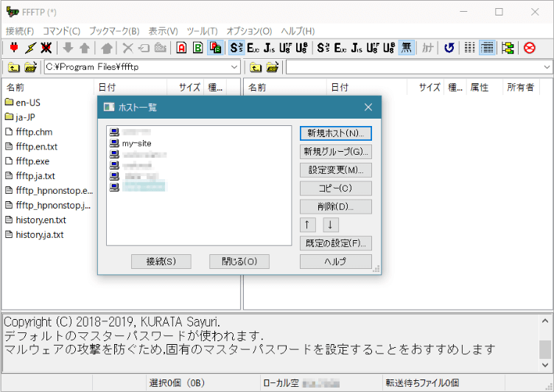
Task: Select the my-site host entry
Action: pyautogui.click(x=136, y=144)
